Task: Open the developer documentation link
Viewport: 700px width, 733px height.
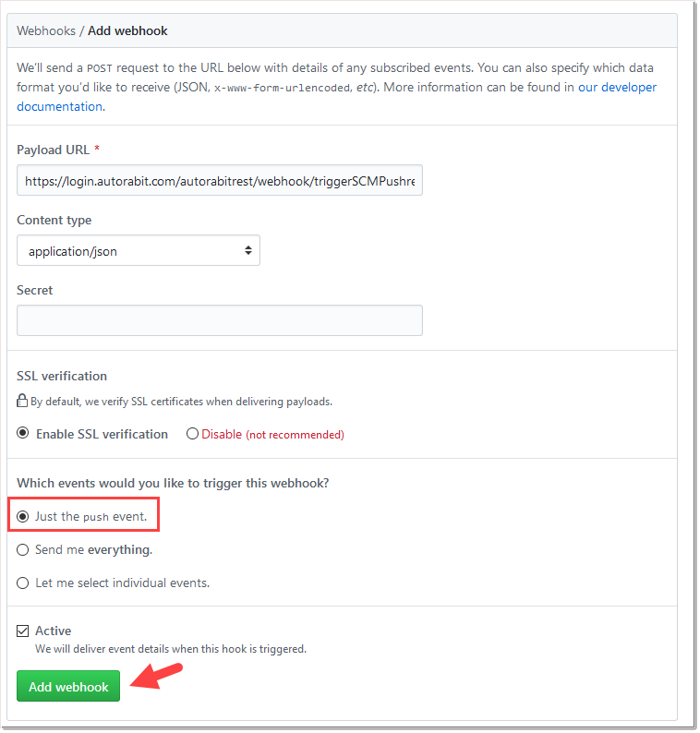Action: [617, 87]
